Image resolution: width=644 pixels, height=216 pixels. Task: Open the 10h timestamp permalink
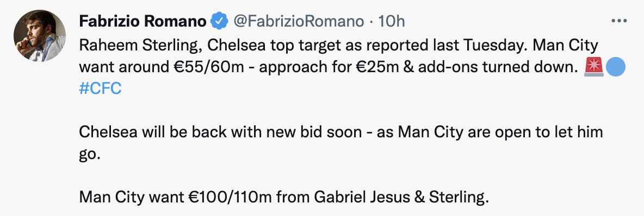[391, 21]
